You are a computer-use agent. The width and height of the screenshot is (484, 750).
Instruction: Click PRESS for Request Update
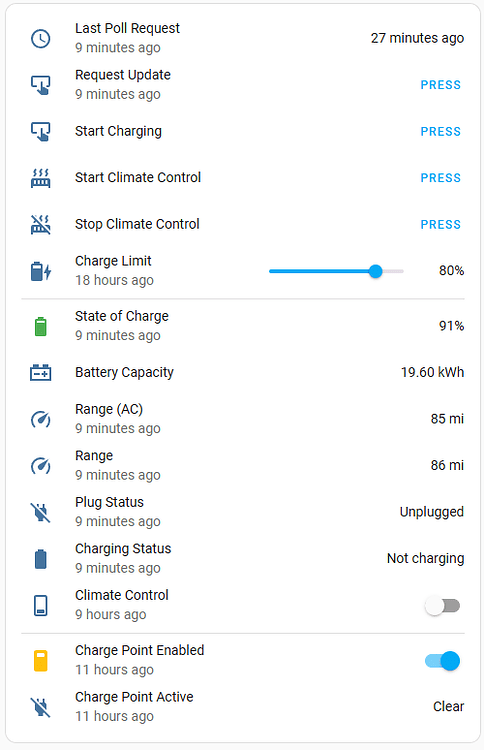coord(440,85)
